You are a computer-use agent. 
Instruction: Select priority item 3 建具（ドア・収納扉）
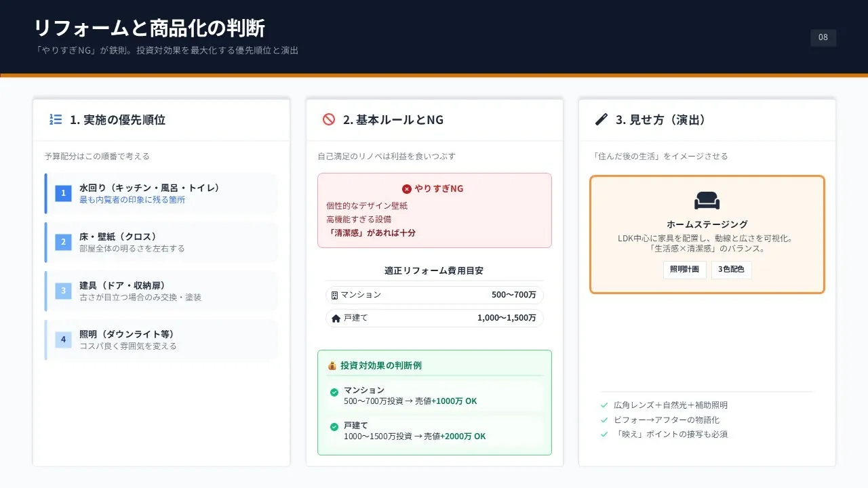pyautogui.click(x=161, y=291)
